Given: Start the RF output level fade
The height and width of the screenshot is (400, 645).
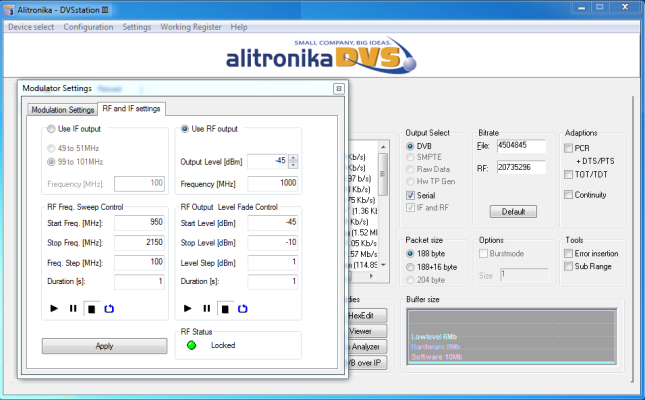Looking at the screenshot, I should point(187,309).
